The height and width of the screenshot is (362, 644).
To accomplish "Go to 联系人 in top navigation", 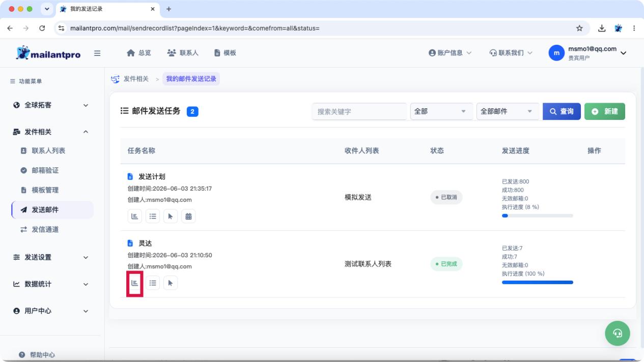I will [183, 53].
